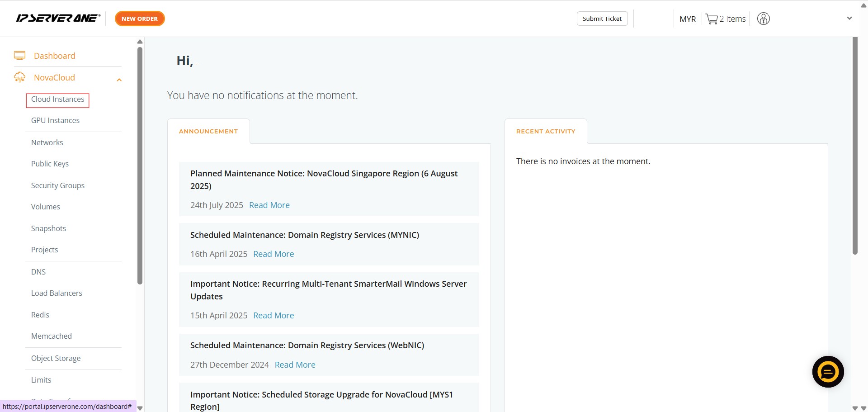The width and height of the screenshot is (868, 412).
Task: Click 'There is no invoices at the moment' text
Action: point(583,161)
